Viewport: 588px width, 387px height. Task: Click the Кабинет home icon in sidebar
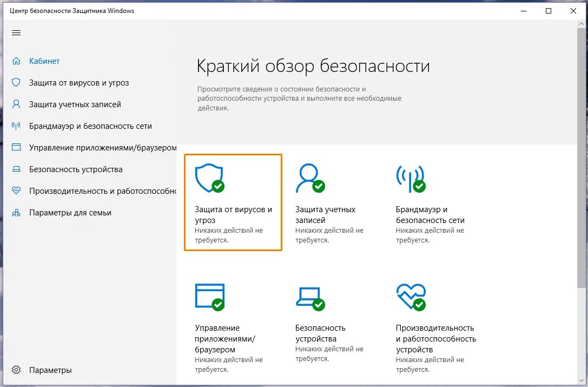pos(16,61)
